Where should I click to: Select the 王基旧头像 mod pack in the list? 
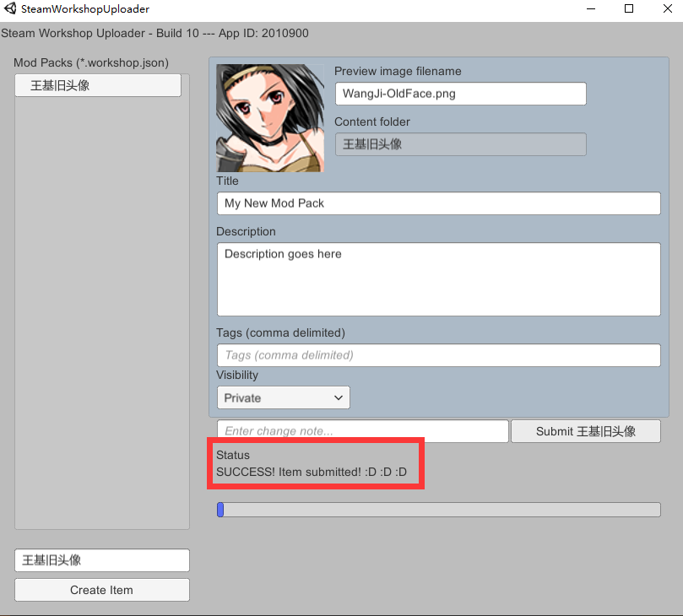click(x=98, y=85)
